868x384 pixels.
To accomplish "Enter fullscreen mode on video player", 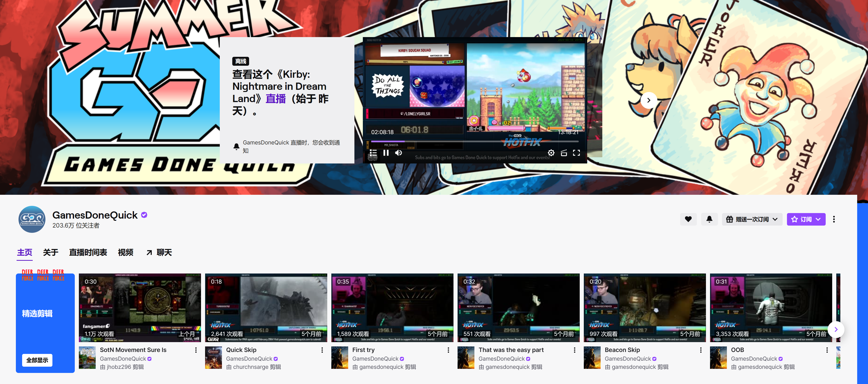I will (577, 153).
